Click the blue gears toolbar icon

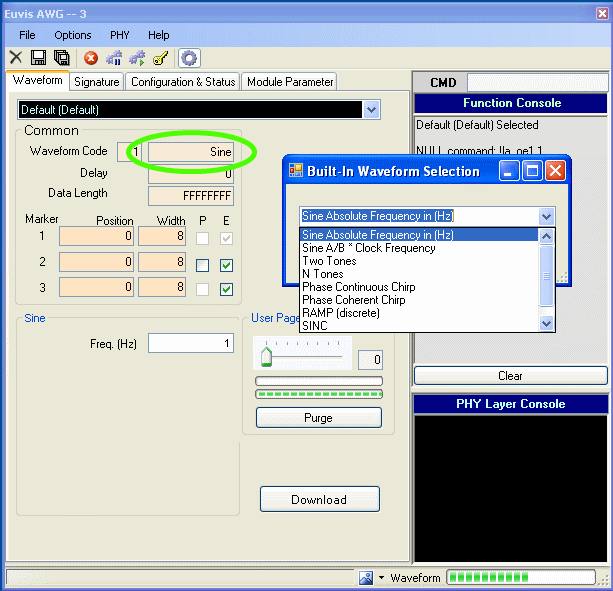tap(114, 58)
